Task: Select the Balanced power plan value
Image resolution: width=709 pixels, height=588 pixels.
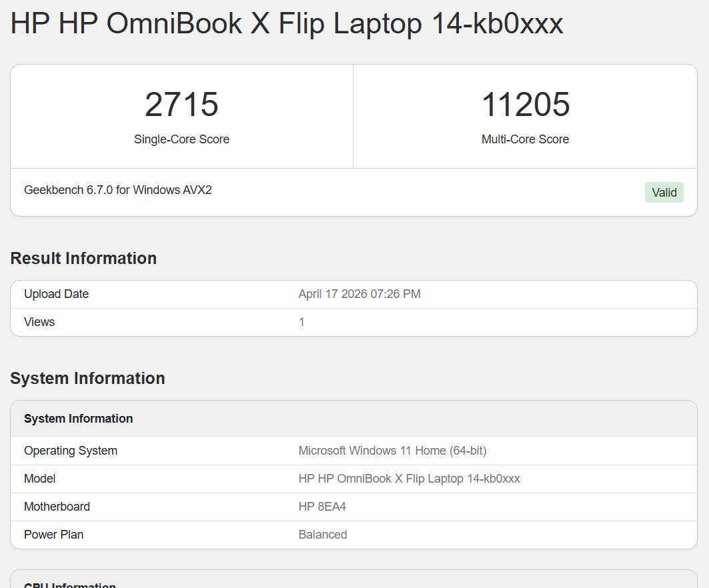Action: pos(323,535)
